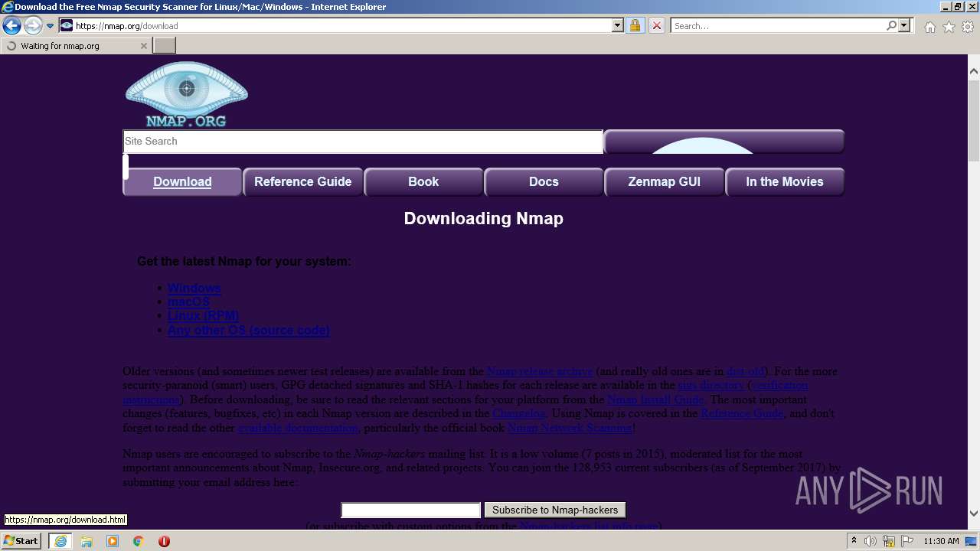Click the vertical scrollbar thumb

[x=974, y=119]
